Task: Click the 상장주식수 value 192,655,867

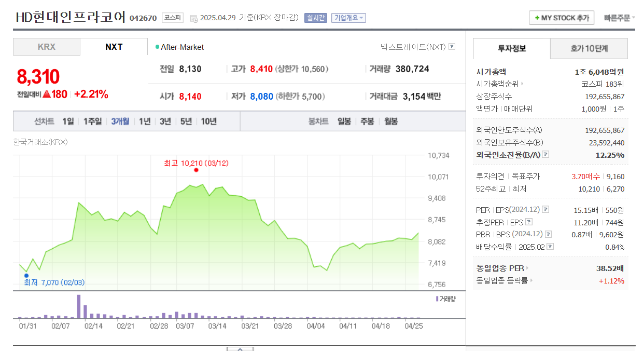Action: (605, 97)
